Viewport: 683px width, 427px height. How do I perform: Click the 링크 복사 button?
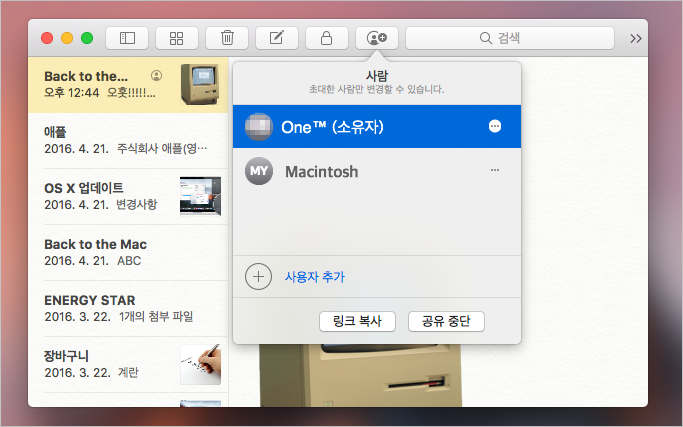pos(357,322)
